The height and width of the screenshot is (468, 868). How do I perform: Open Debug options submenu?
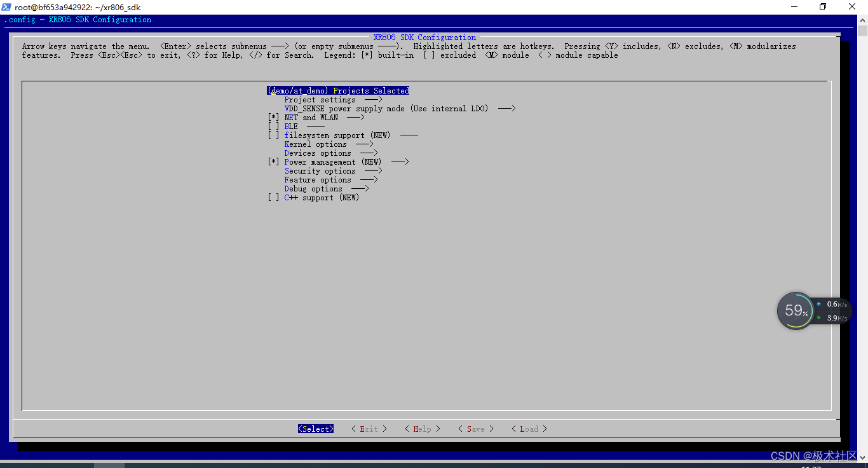point(327,189)
